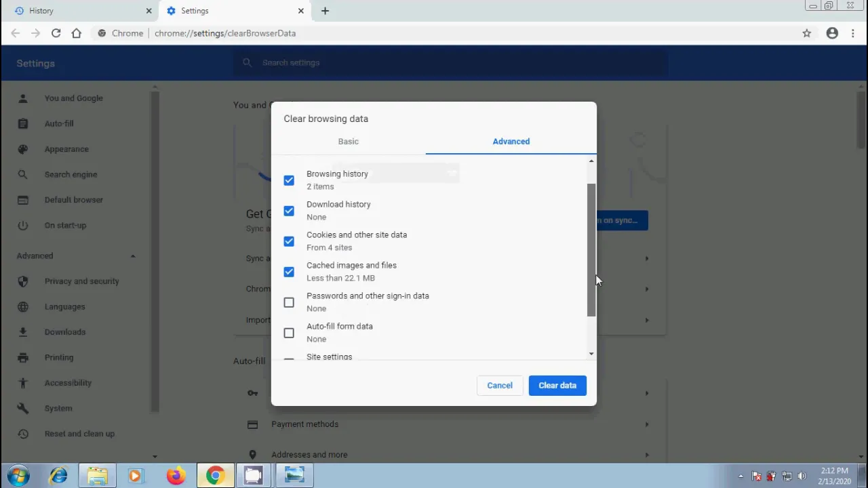This screenshot has height=488, width=868.
Task: Go to the home page icon
Action: tap(76, 33)
